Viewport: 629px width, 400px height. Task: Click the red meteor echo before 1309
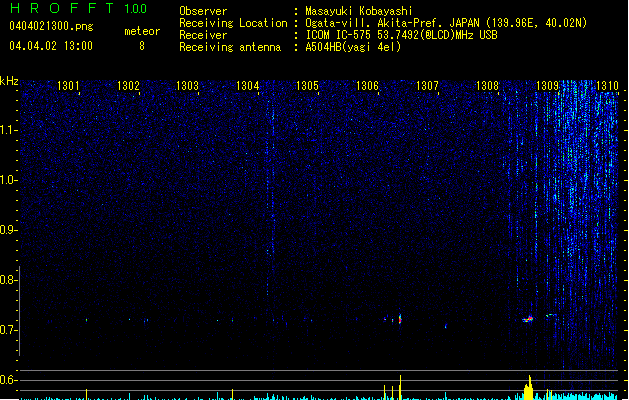[x=528, y=319]
